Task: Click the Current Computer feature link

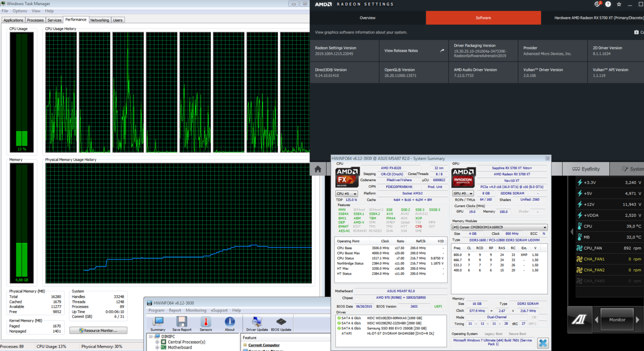Action: coord(264,345)
